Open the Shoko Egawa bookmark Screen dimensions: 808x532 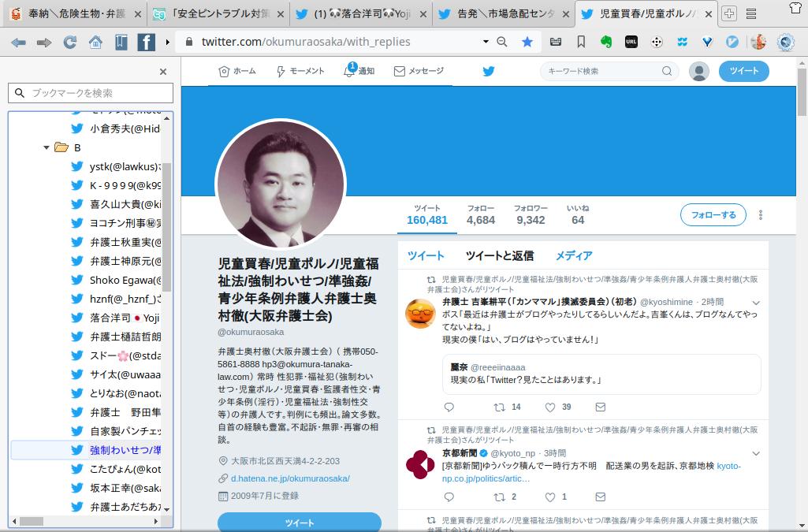[x=116, y=280]
